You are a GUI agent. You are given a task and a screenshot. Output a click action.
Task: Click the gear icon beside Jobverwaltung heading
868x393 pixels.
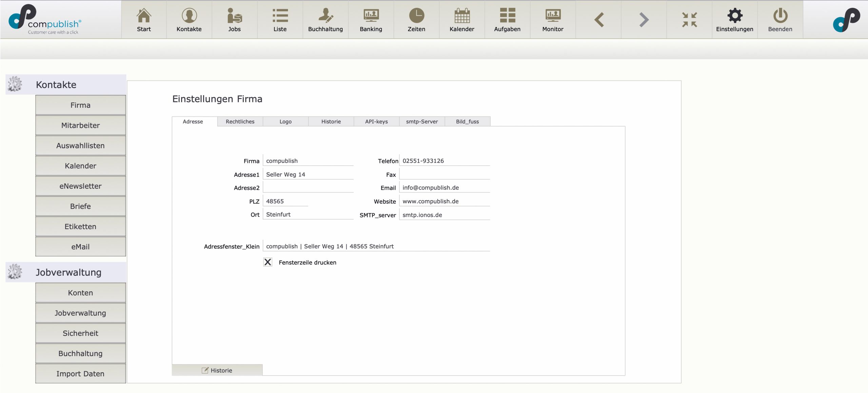(15, 272)
